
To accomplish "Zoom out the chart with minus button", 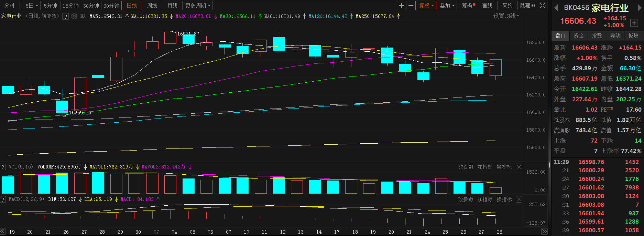I will pyautogui.click(x=411, y=6).
